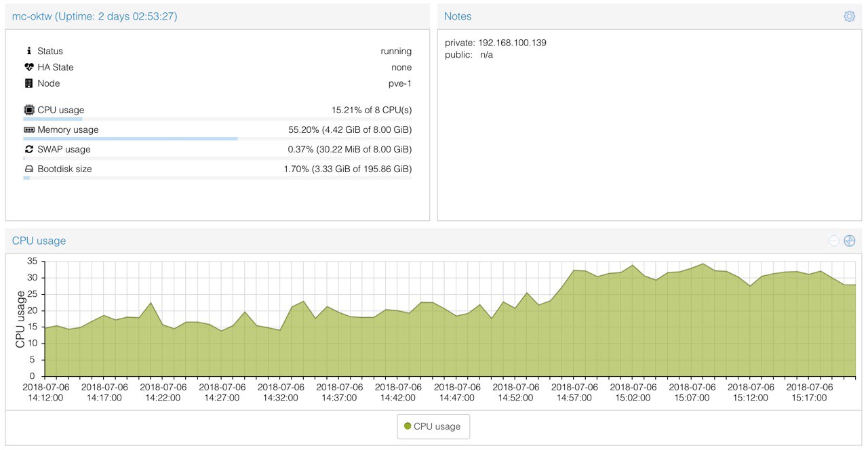This screenshot has height=450, width=868.
Task: Click the chart's 14:12:00 time axis label
Action: click(x=45, y=392)
